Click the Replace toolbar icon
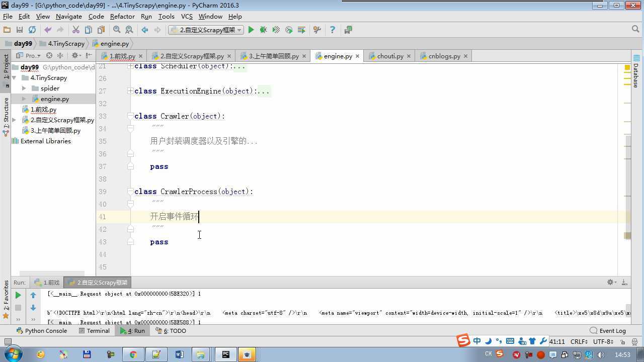Viewport: 644px width, 362px height. pos(129,30)
